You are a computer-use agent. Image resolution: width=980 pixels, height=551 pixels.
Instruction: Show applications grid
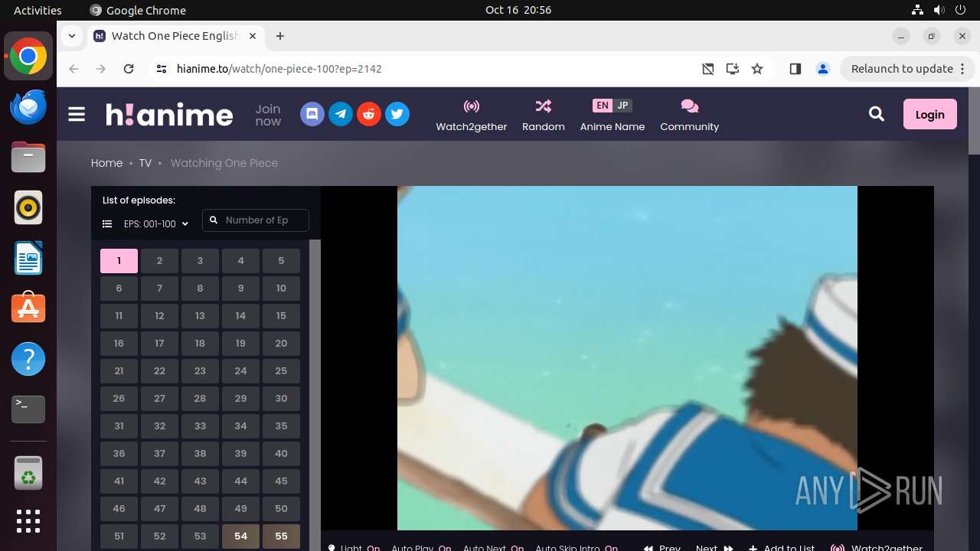click(28, 521)
